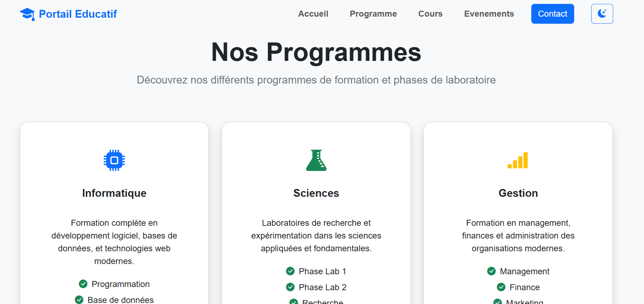Open the Cours navigation link
This screenshot has height=304, width=644.
click(430, 14)
